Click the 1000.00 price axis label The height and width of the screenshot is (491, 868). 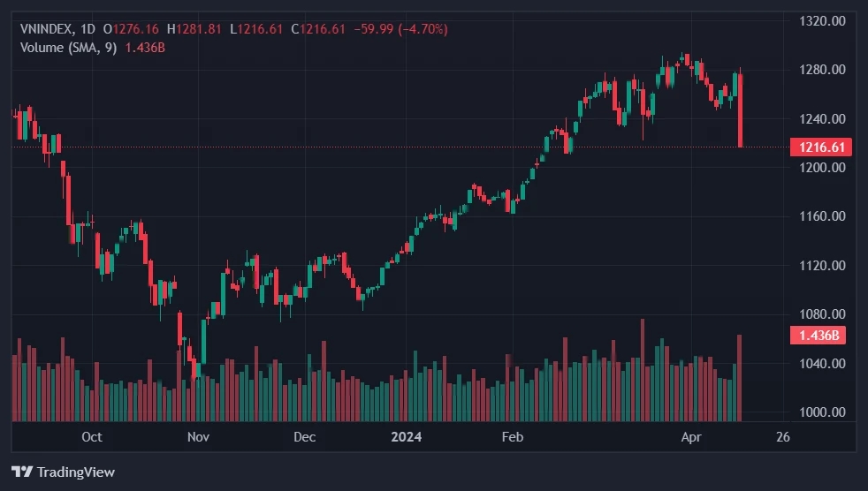tap(822, 412)
